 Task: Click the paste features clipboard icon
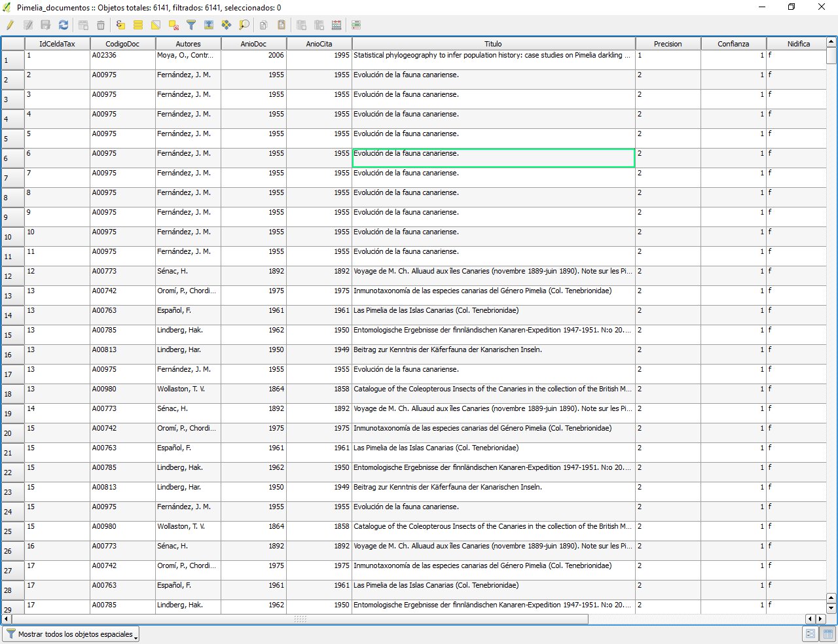(282, 25)
